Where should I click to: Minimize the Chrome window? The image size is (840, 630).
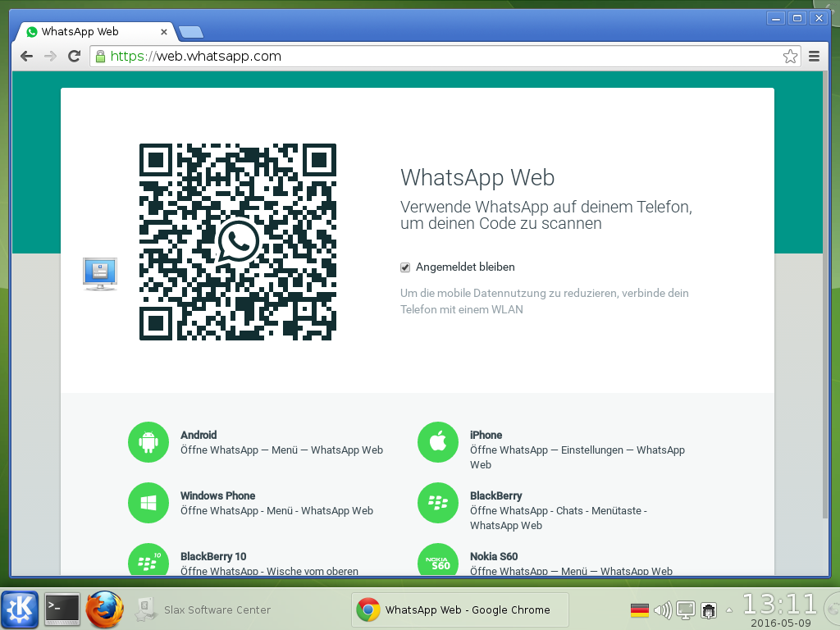pos(776,19)
